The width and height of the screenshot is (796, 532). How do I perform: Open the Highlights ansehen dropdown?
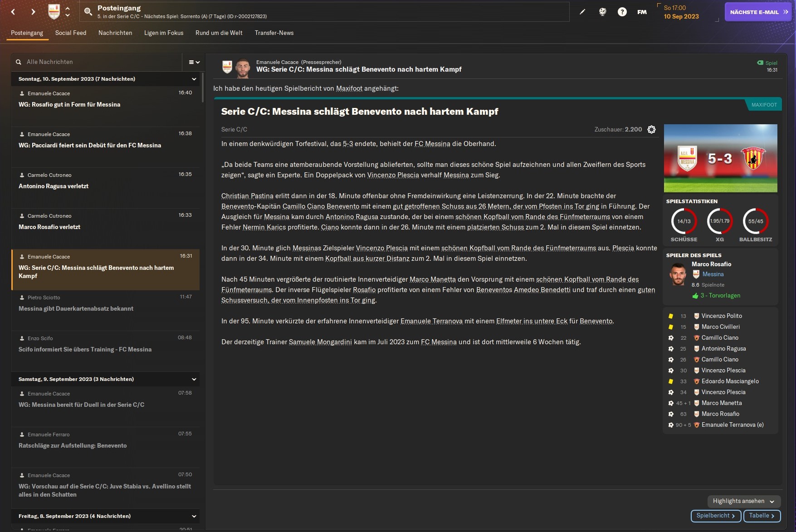pos(744,501)
